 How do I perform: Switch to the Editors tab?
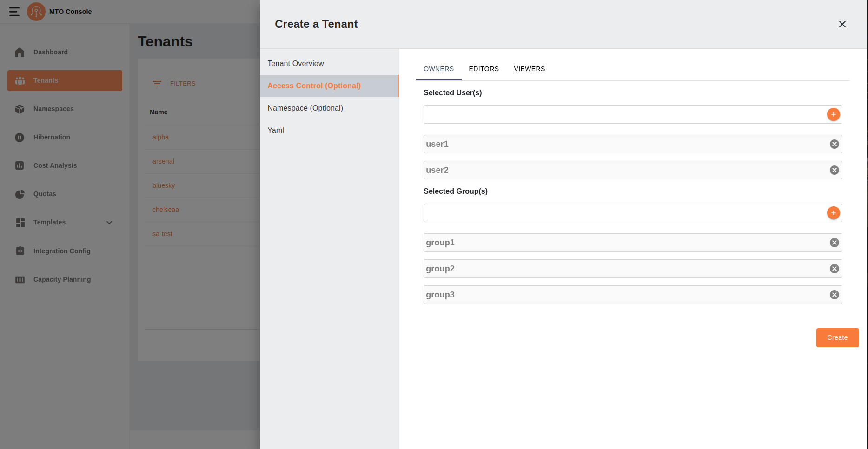coord(484,69)
